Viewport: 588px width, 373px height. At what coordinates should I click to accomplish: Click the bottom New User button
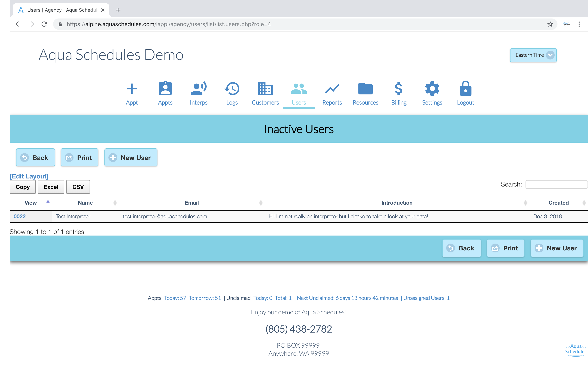[557, 248]
